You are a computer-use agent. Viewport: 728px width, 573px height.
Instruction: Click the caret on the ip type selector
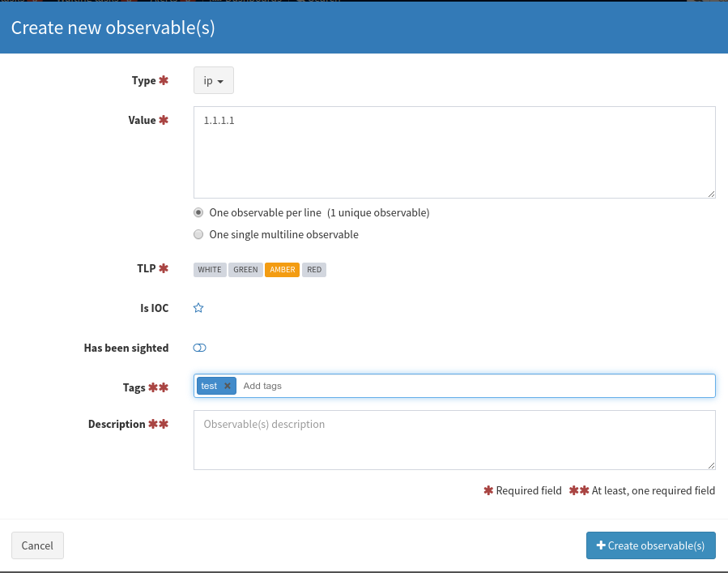[222, 80]
